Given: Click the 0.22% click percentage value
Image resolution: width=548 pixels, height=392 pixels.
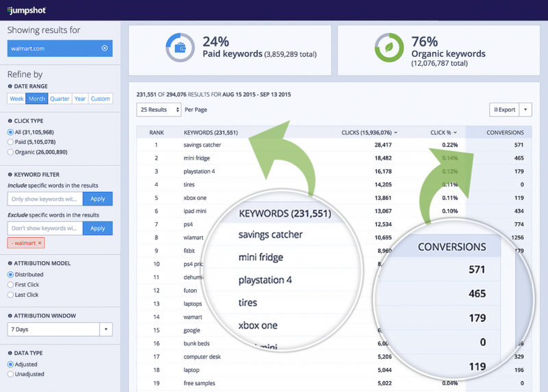Looking at the screenshot, I should (450, 145).
